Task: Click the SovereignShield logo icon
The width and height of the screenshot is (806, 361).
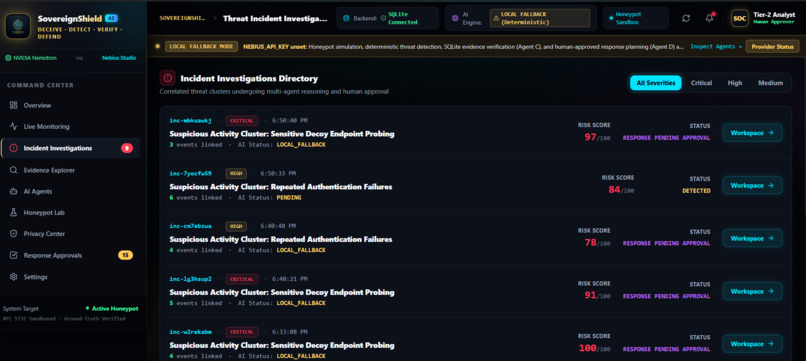Action: pyautogui.click(x=18, y=26)
